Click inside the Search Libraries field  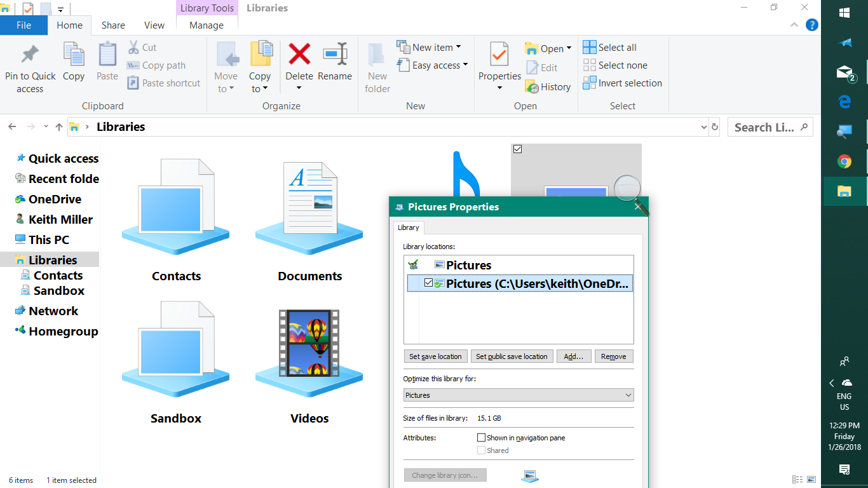pyautogui.click(x=763, y=126)
